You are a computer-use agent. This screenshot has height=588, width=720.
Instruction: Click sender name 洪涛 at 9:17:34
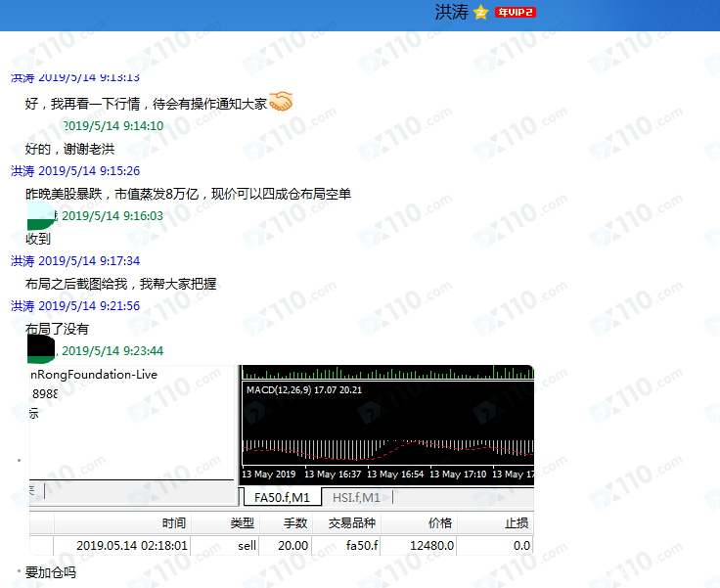coord(22,261)
